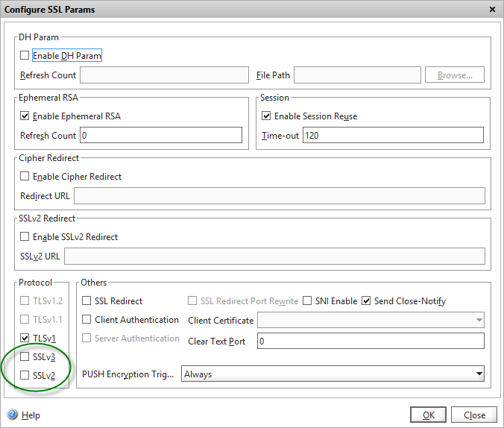Check the SSL Redirect option

click(x=87, y=301)
